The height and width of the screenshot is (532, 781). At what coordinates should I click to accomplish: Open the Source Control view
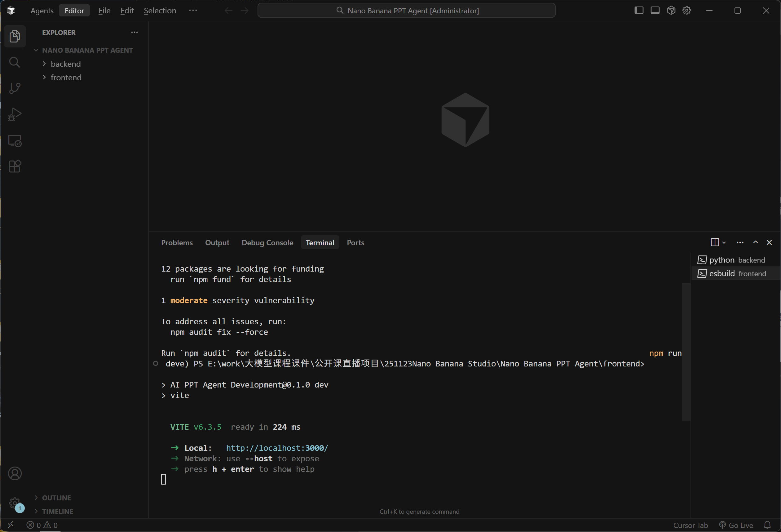[15, 88]
